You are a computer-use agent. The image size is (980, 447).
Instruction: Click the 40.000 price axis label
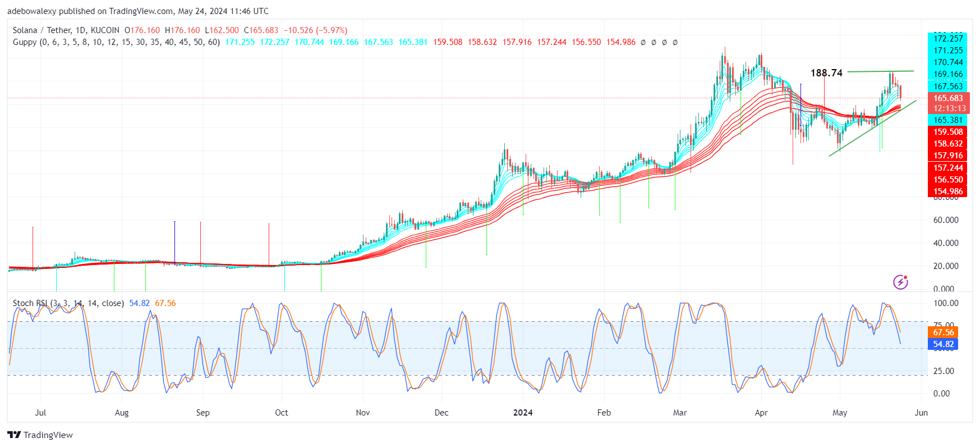(x=946, y=243)
